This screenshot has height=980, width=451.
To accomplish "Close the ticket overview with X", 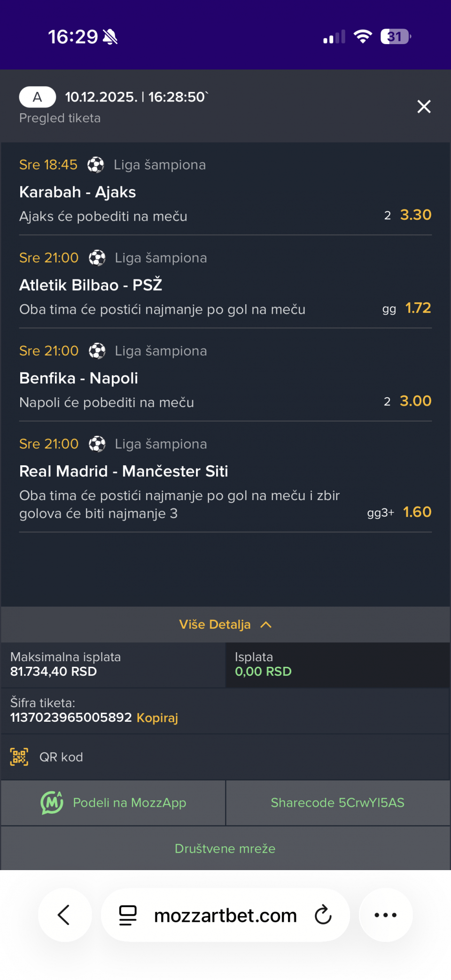I will click(424, 107).
